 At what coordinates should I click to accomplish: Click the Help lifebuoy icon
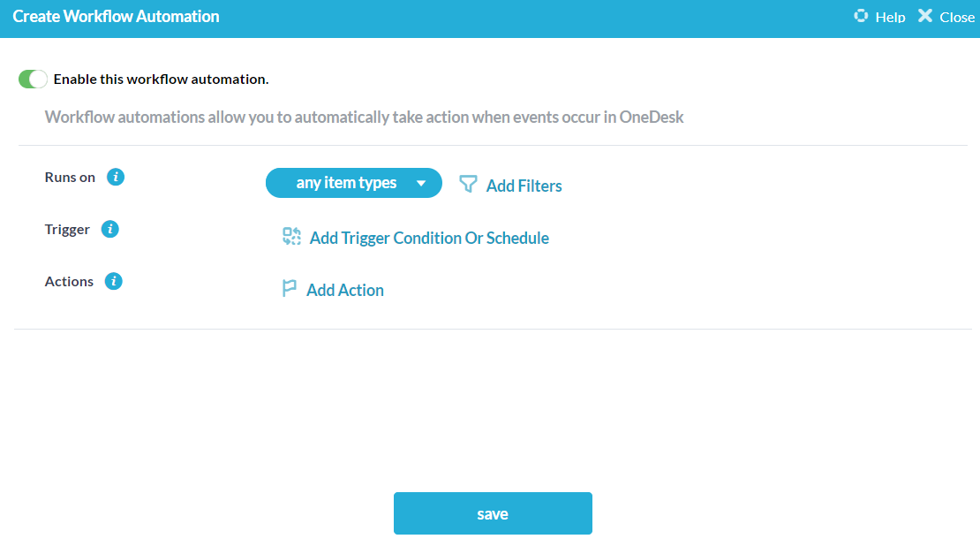861,16
